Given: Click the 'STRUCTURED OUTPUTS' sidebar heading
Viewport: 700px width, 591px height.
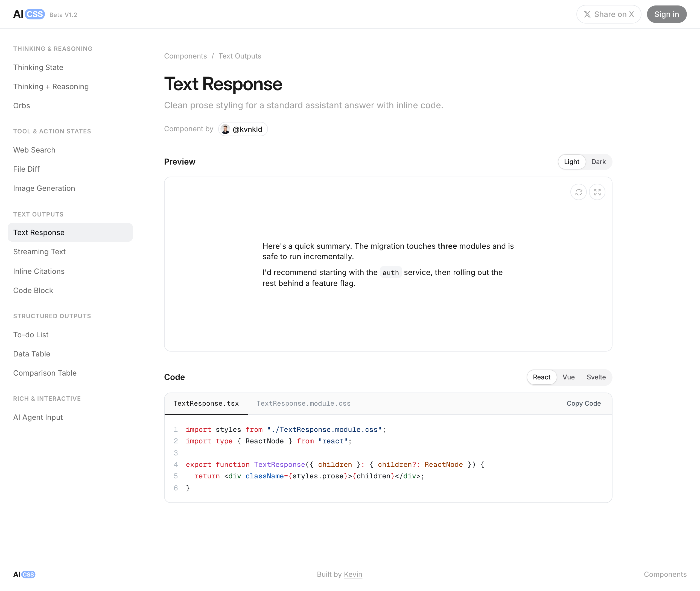Looking at the screenshot, I should 52,316.
